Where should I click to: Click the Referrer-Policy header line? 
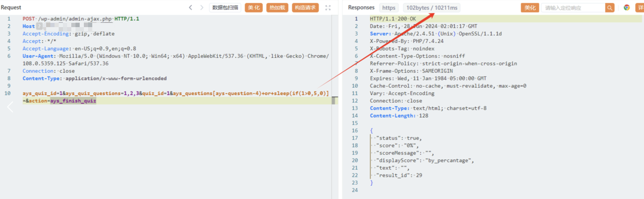444,64
